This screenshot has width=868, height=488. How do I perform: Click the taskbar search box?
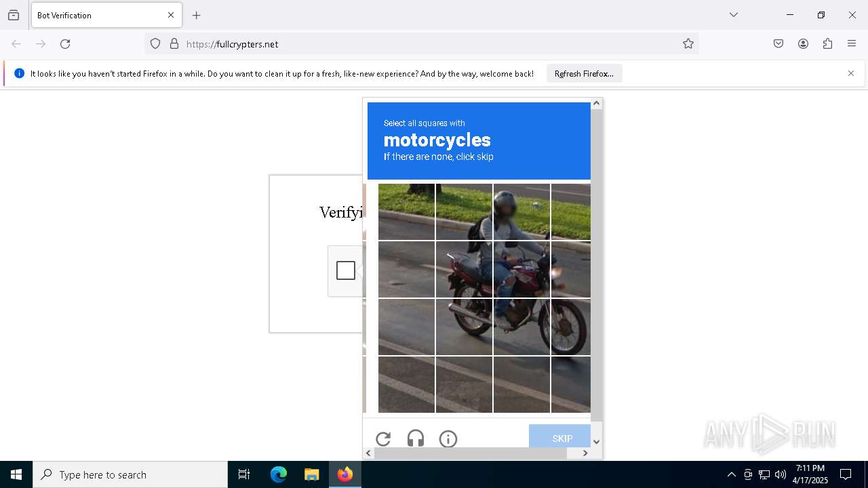click(130, 474)
